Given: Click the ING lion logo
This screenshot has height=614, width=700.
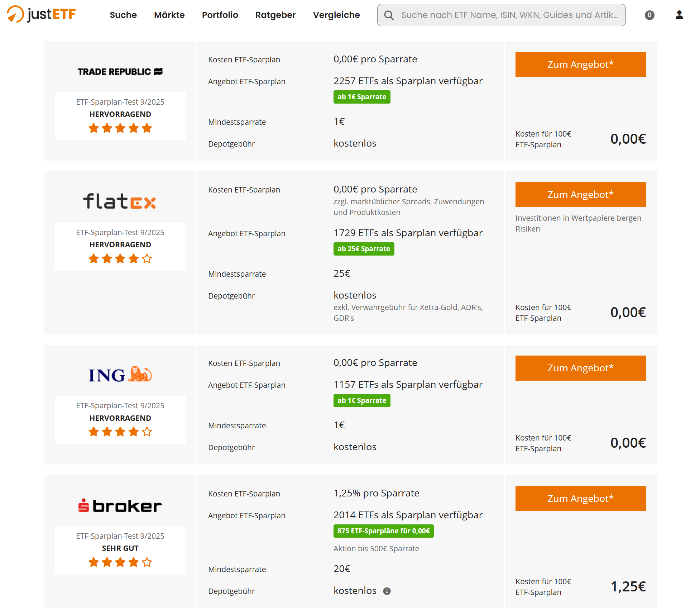Looking at the screenshot, I should pyautogui.click(x=120, y=375).
